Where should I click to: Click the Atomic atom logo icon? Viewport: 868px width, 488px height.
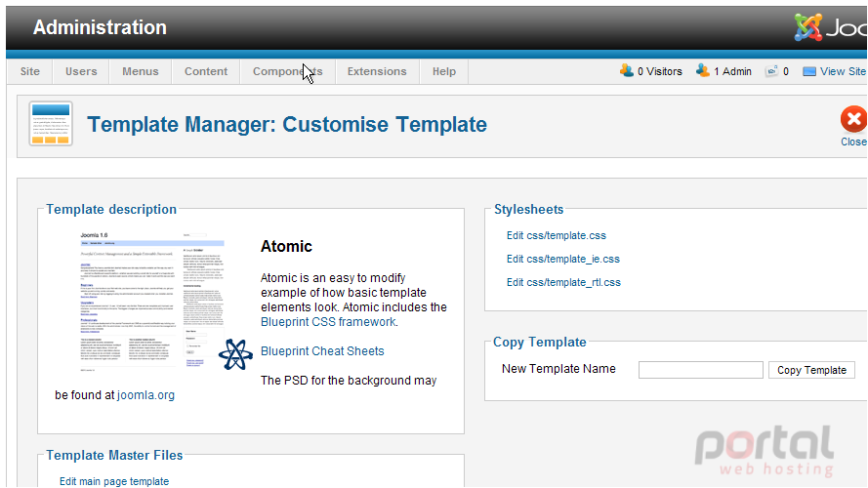pyautogui.click(x=235, y=354)
